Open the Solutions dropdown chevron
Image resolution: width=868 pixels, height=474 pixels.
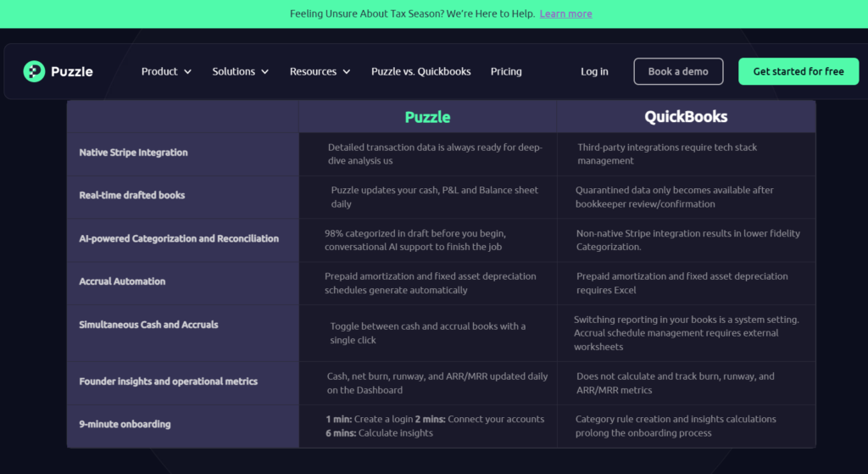tap(265, 72)
